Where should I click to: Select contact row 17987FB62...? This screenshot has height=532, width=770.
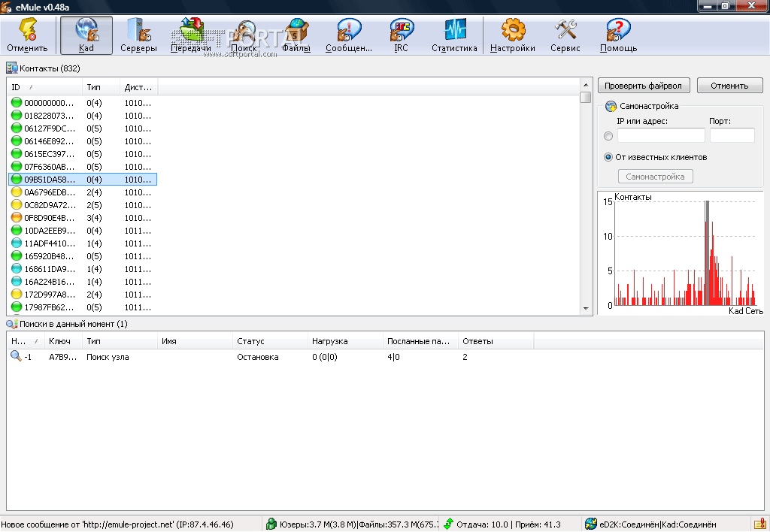(83, 307)
